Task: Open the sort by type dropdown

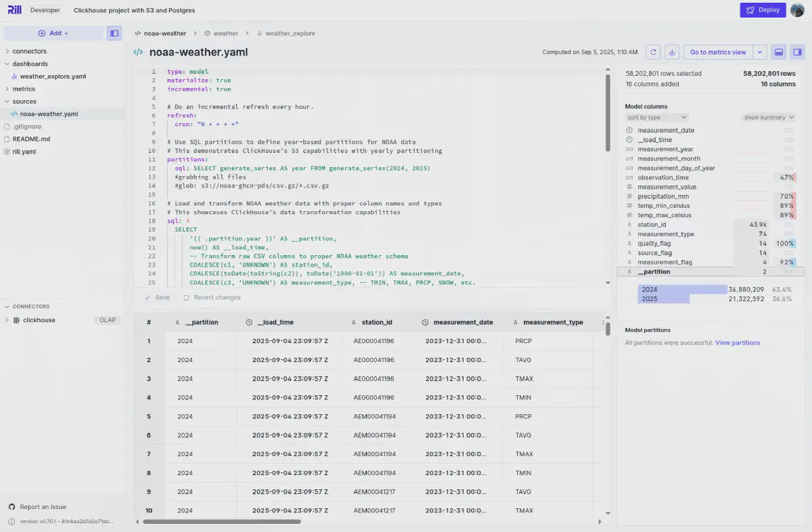Action: [x=657, y=118]
